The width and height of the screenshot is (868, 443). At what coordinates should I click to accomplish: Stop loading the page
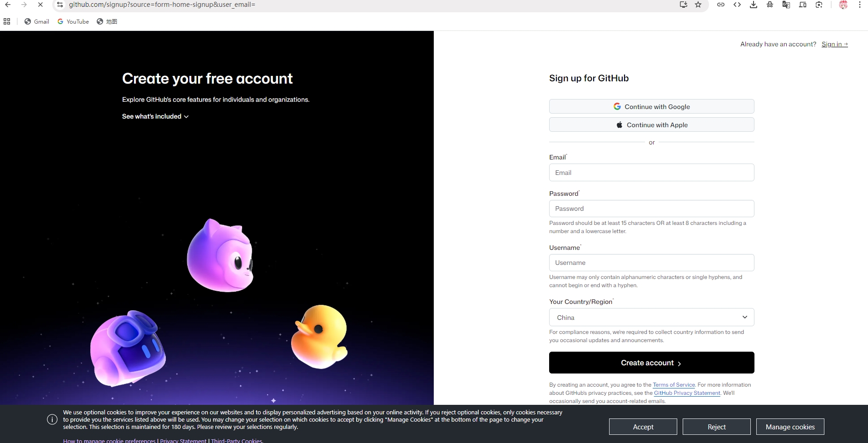coord(40,5)
